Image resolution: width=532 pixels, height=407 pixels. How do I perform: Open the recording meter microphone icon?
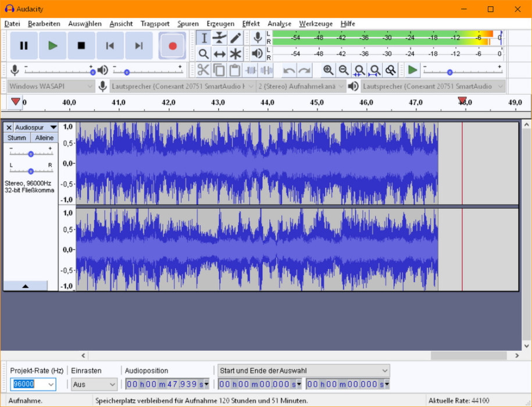click(258, 38)
